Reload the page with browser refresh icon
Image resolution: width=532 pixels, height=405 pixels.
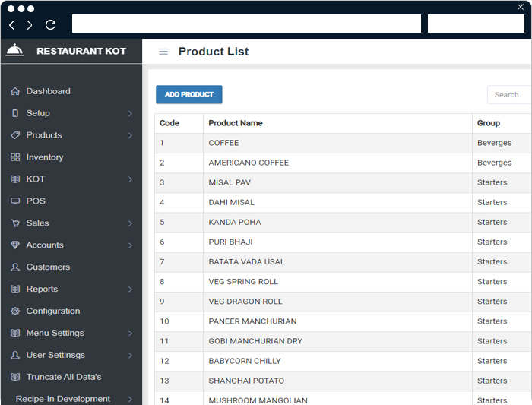51,24
